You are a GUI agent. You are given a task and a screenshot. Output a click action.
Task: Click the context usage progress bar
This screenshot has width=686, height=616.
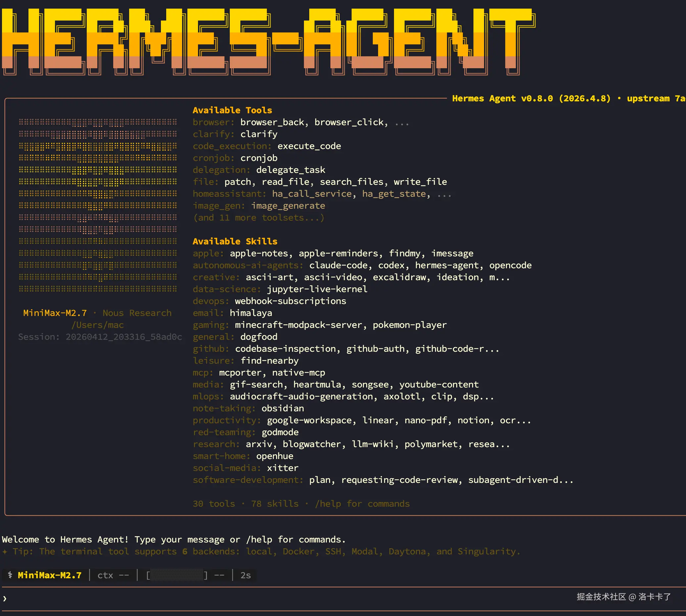point(177,575)
